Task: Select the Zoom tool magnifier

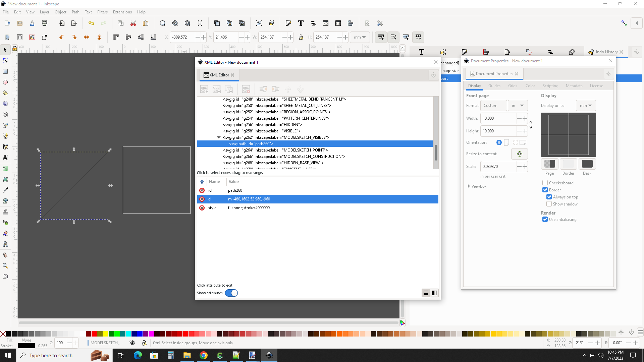Action: 5,266
